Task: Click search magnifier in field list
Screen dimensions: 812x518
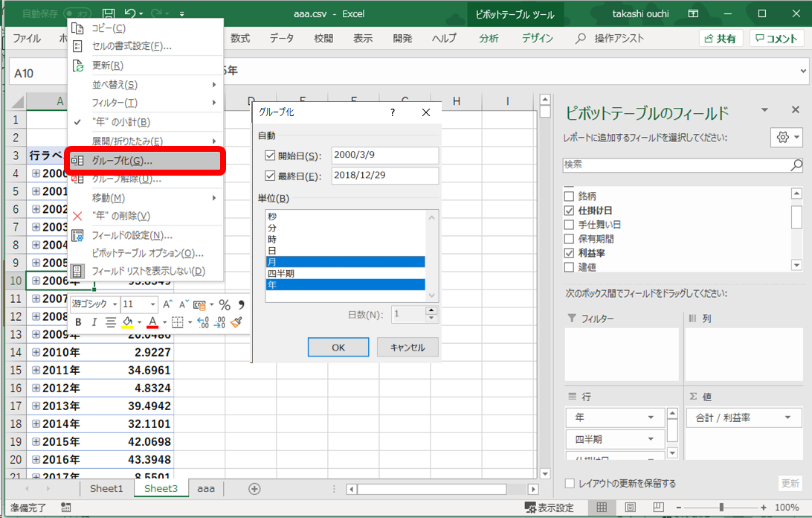Action: click(796, 165)
